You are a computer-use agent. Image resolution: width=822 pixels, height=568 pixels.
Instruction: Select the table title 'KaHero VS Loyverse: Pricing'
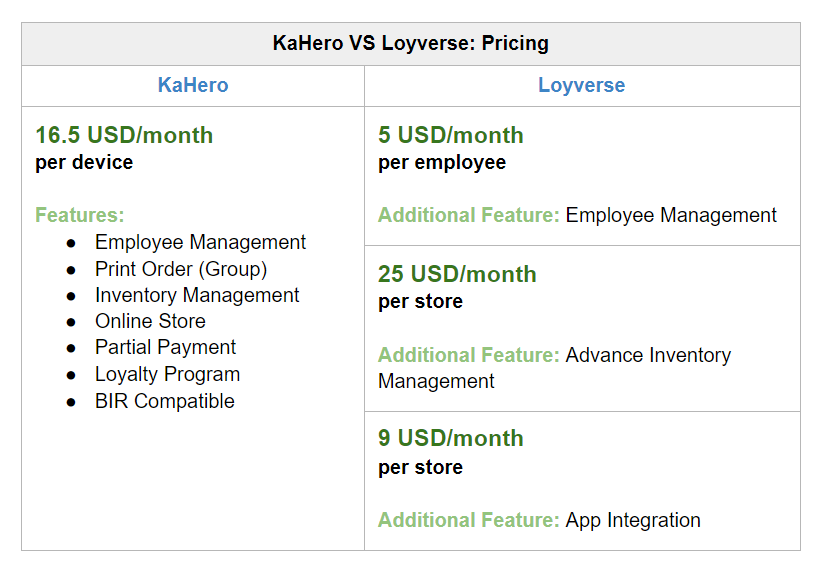[x=410, y=43]
